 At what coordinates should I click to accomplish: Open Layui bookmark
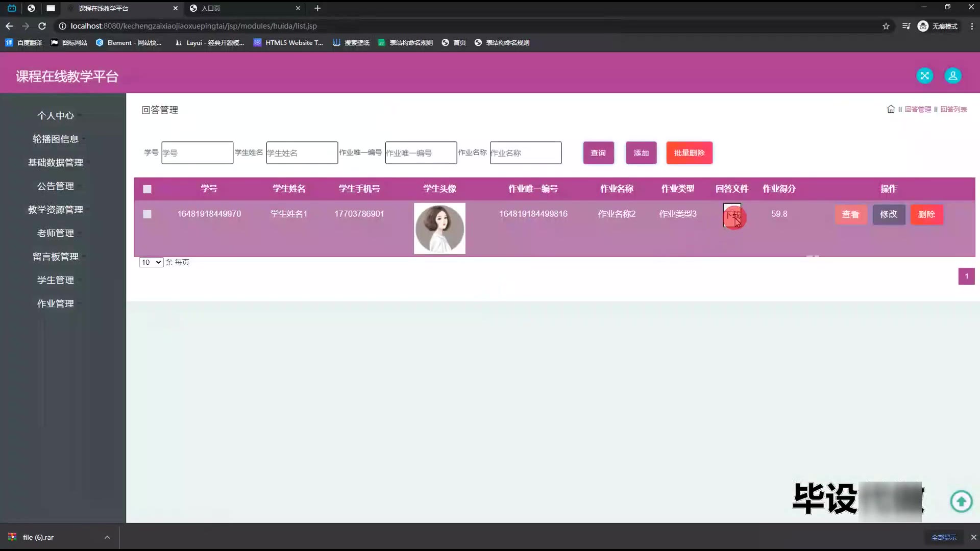209,43
